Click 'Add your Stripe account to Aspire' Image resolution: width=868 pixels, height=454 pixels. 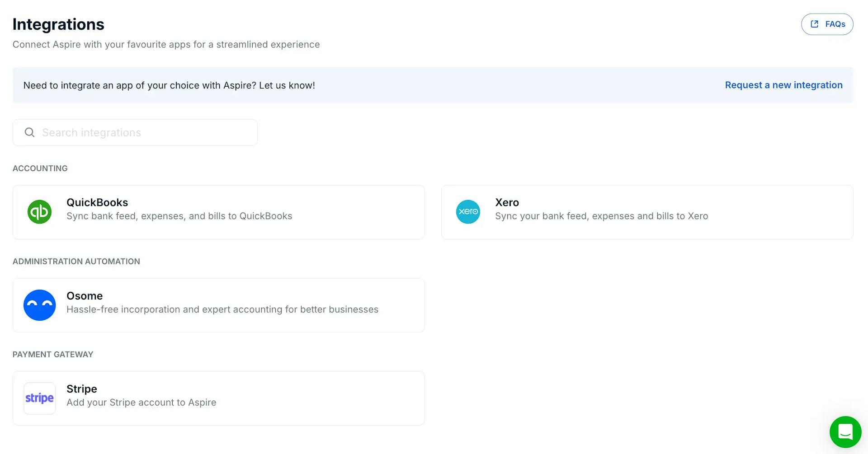(x=141, y=403)
